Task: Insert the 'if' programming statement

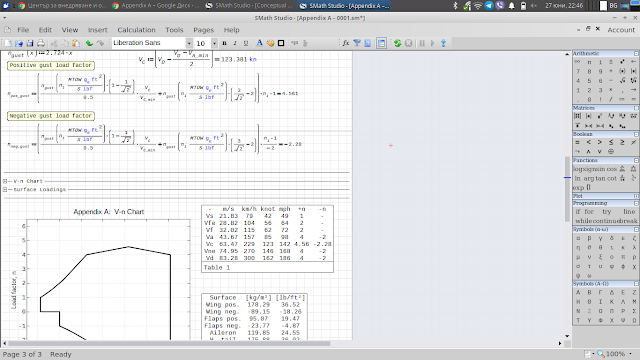Action: 578,211
